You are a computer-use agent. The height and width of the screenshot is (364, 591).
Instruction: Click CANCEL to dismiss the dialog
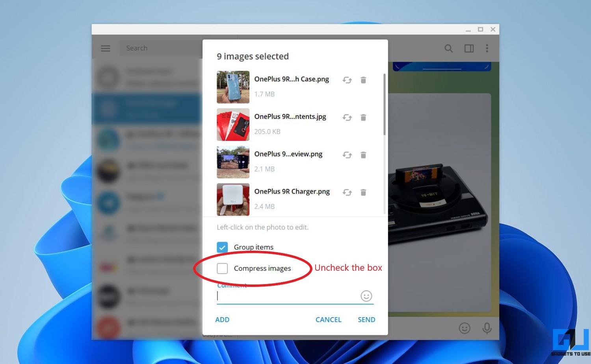click(x=328, y=320)
